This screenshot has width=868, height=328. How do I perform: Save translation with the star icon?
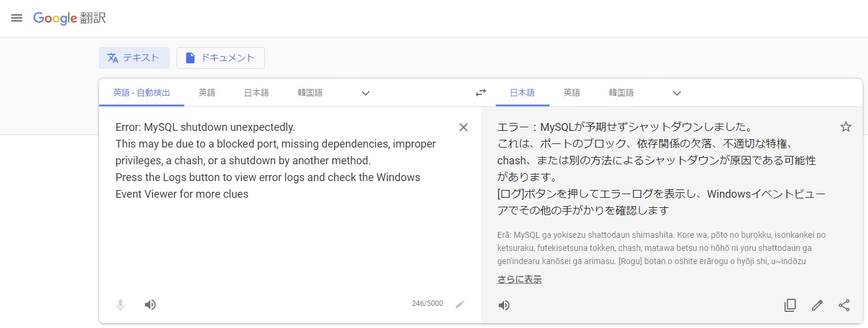845,127
